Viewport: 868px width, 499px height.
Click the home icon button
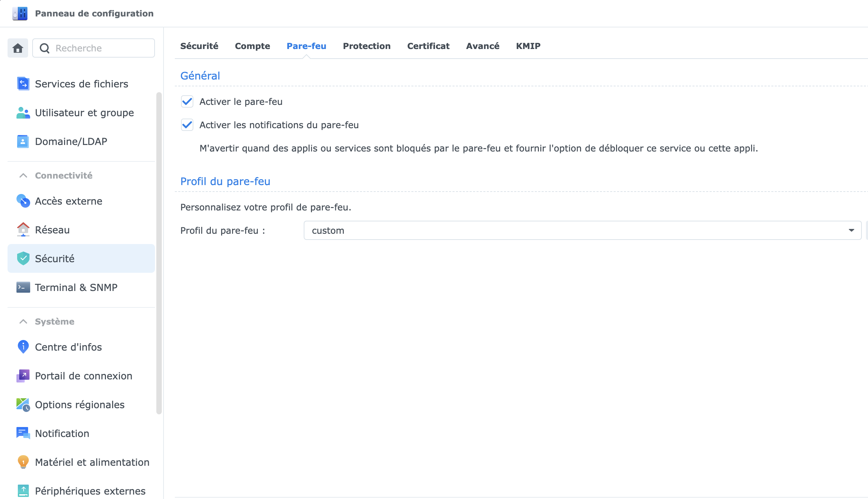(18, 48)
